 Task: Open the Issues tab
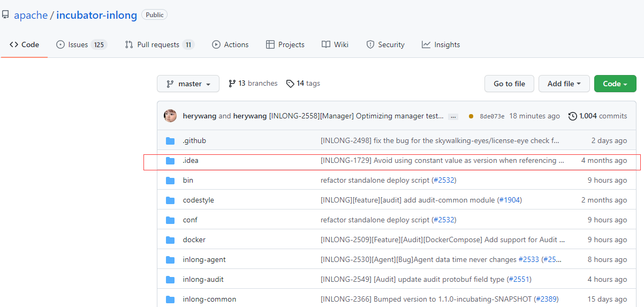coord(81,44)
